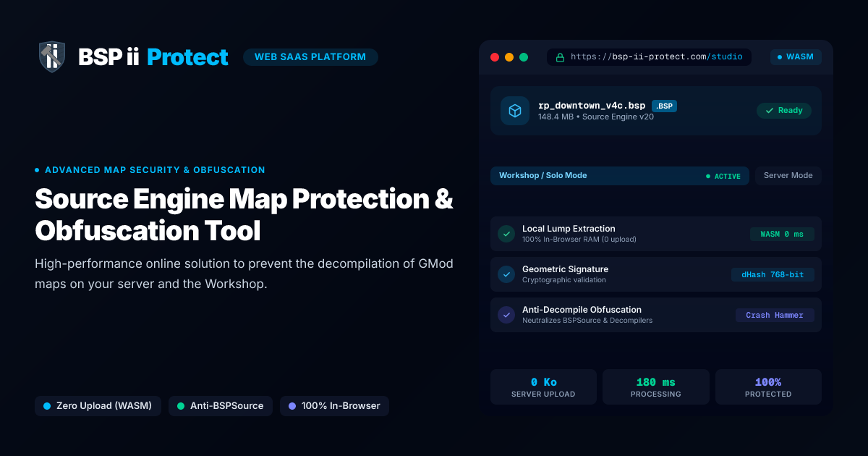The image size is (868, 456).
Task: Click the Anti-BSPSource pill
Action: point(221,406)
